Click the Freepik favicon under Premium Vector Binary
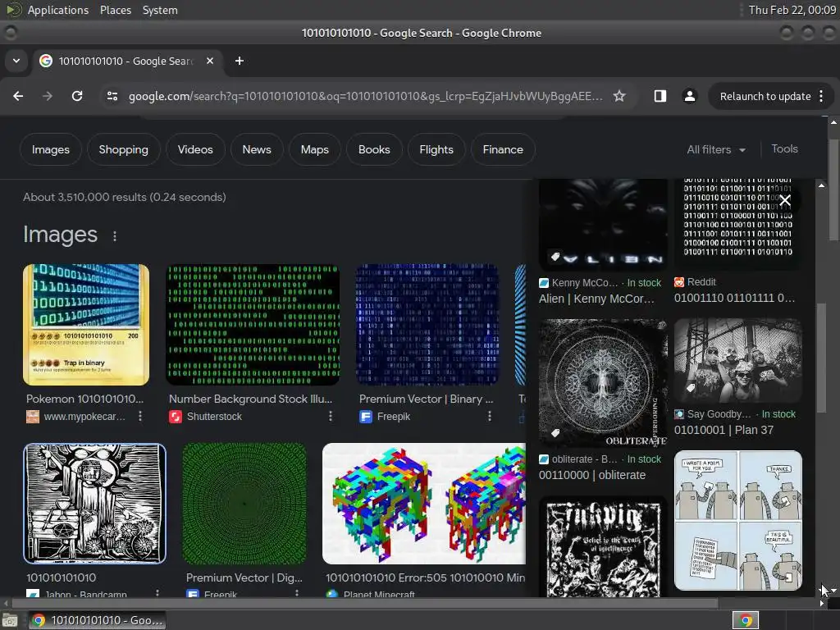Screen dimensions: 840x630 (x=366, y=416)
